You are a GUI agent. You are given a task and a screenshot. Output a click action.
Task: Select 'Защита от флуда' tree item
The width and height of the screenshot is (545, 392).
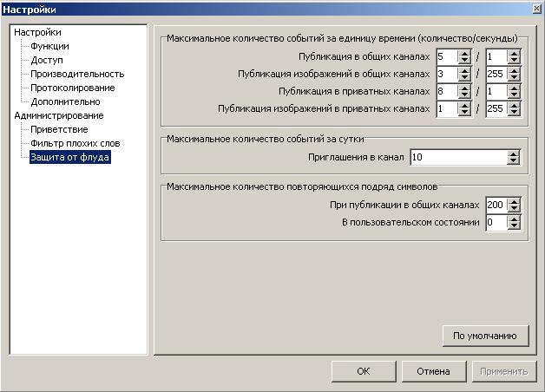click(70, 157)
